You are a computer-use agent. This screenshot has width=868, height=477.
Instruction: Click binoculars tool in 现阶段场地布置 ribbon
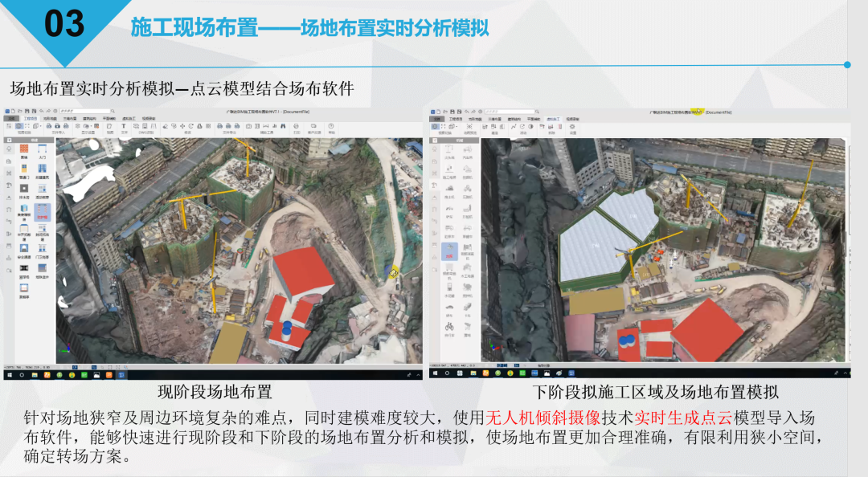(283, 126)
